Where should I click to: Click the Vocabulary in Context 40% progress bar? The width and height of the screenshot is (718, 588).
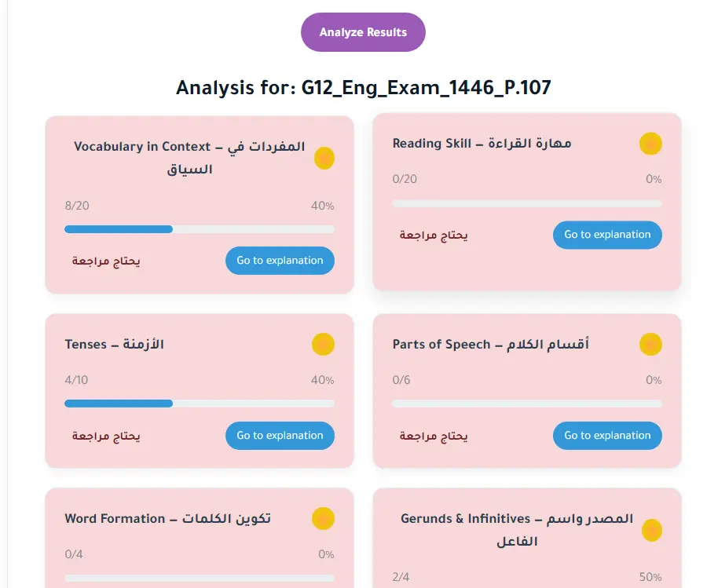point(199,229)
